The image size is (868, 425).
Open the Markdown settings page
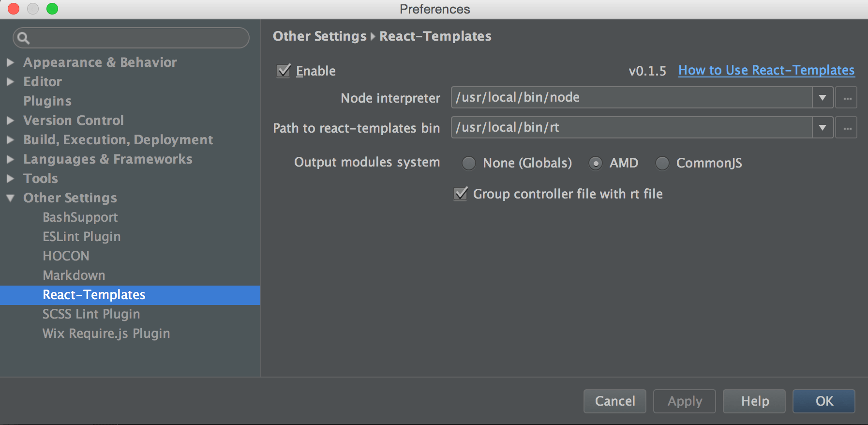(x=74, y=275)
